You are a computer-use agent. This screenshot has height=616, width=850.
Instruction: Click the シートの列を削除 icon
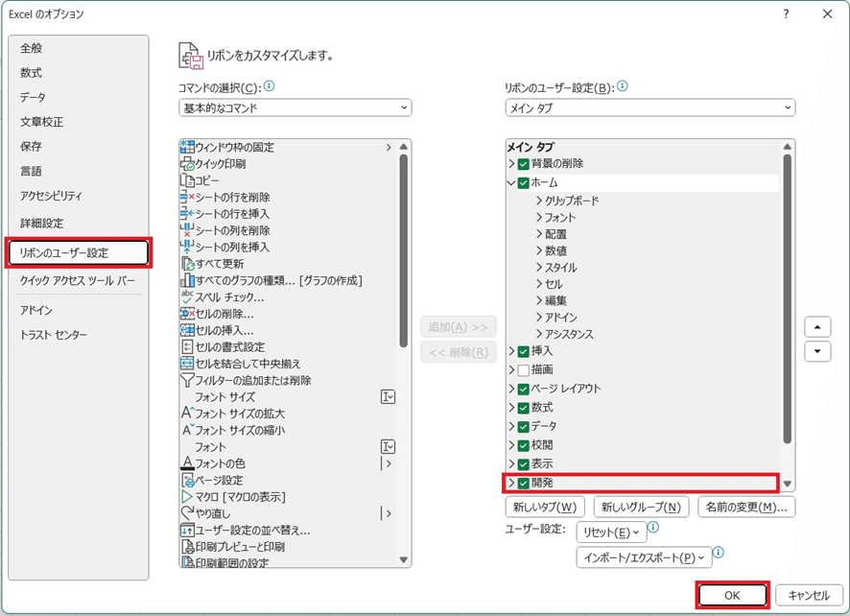[x=187, y=230]
